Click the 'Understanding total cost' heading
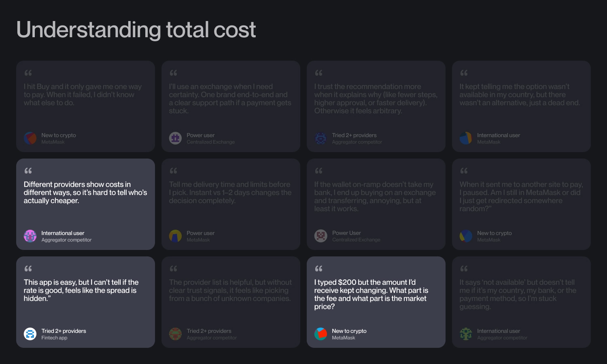Image resolution: width=607 pixels, height=364 pixels. click(x=136, y=30)
